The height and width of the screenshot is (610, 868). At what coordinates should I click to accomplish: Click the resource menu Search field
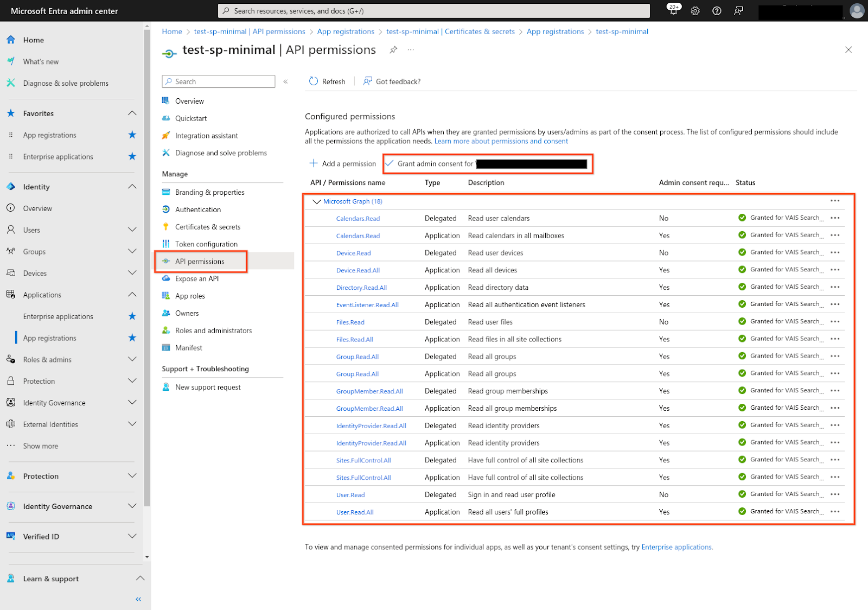tap(219, 81)
